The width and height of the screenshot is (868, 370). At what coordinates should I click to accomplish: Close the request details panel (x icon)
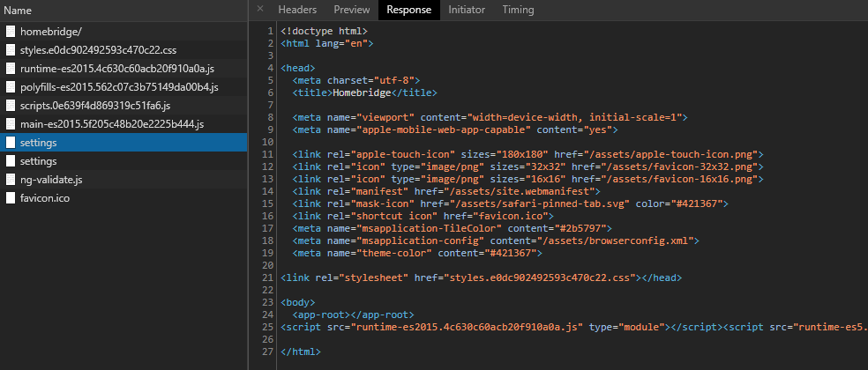[260, 9]
